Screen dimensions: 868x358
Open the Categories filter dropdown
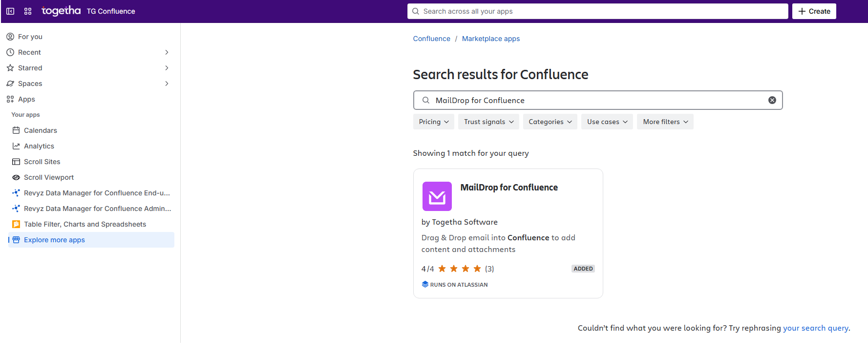(x=550, y=122)
